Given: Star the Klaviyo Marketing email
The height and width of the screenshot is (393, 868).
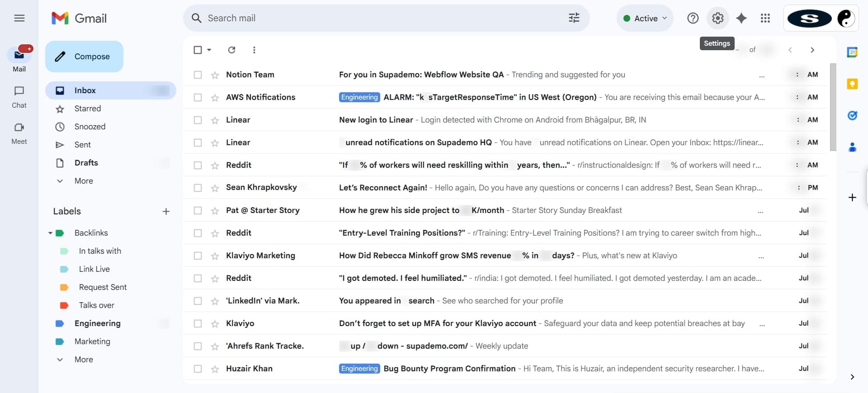Looking at the screenshot, I should coord(215,256).
